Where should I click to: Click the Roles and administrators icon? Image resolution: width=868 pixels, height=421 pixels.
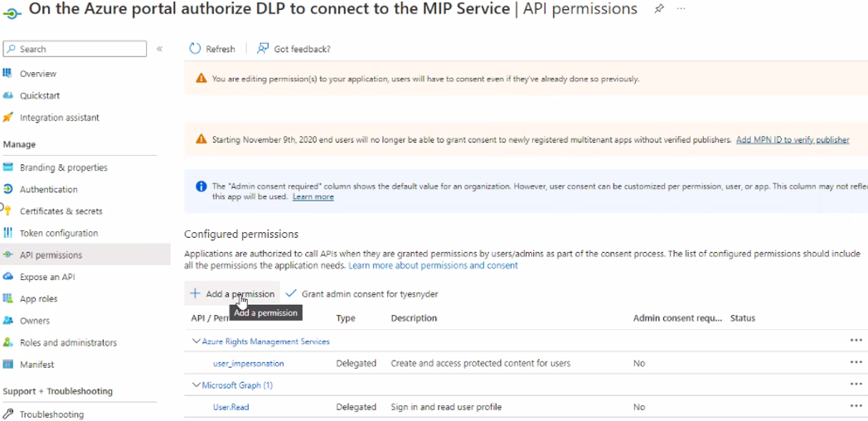[x=7, y=342]
